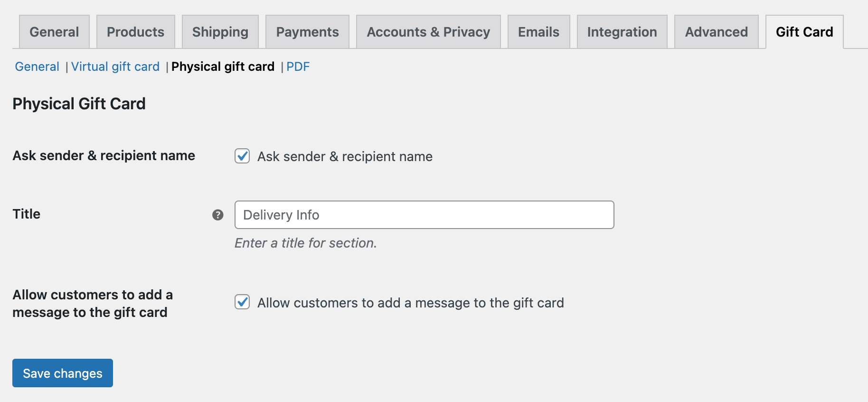Open the PDF gift card settings

point(298,67)
